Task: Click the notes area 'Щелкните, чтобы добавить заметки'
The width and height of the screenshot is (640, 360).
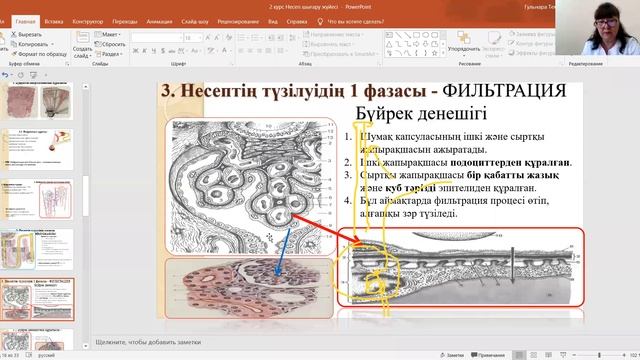Action: [148, 342]
